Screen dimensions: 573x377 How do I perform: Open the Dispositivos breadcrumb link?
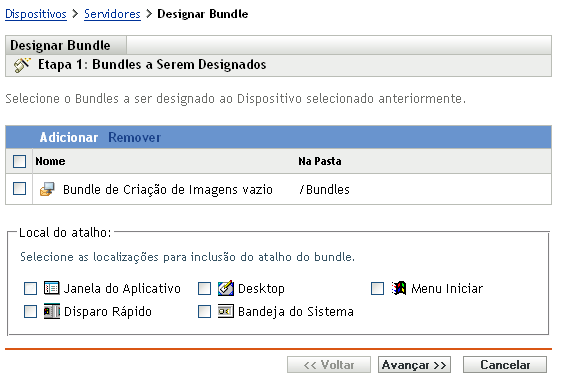point(36,14)
